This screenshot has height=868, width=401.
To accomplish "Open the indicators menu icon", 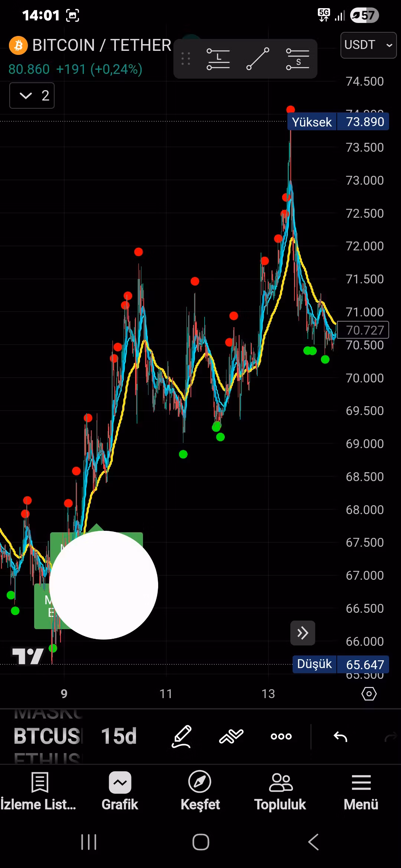I will 231,736.
